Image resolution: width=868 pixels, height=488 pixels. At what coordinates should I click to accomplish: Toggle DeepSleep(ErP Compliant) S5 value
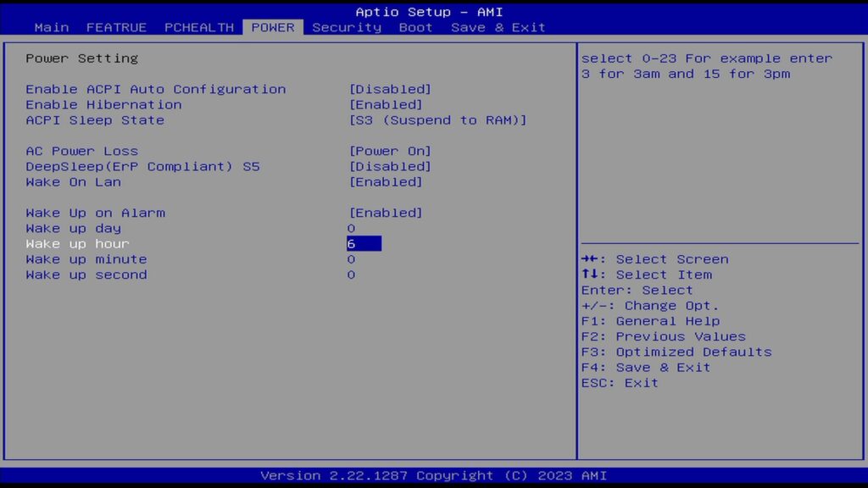[x=390, y=166]
